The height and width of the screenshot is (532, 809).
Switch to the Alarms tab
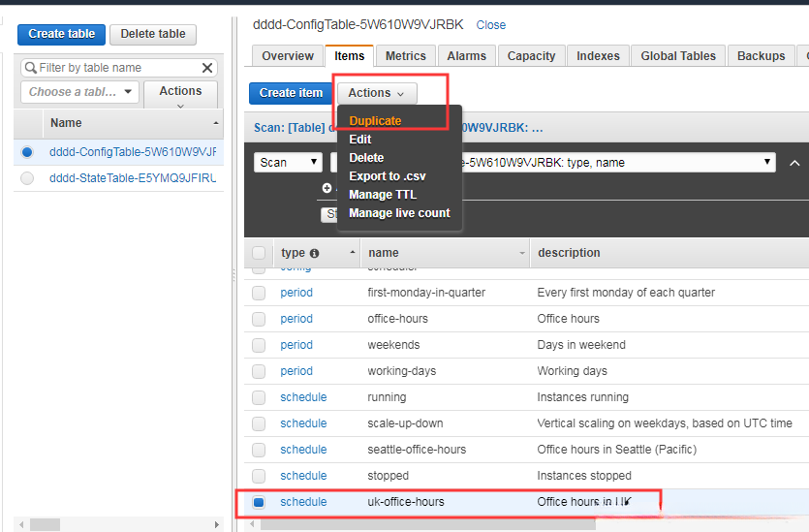point(466,56)
